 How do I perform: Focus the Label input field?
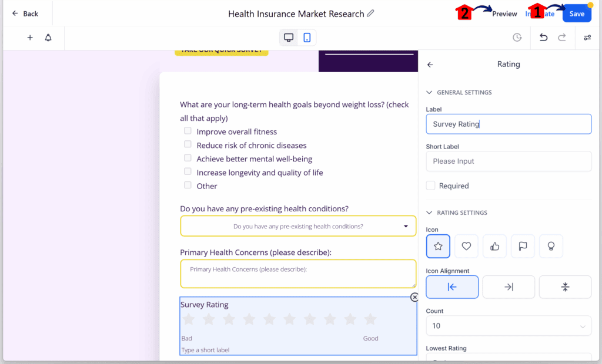(509, 124)
